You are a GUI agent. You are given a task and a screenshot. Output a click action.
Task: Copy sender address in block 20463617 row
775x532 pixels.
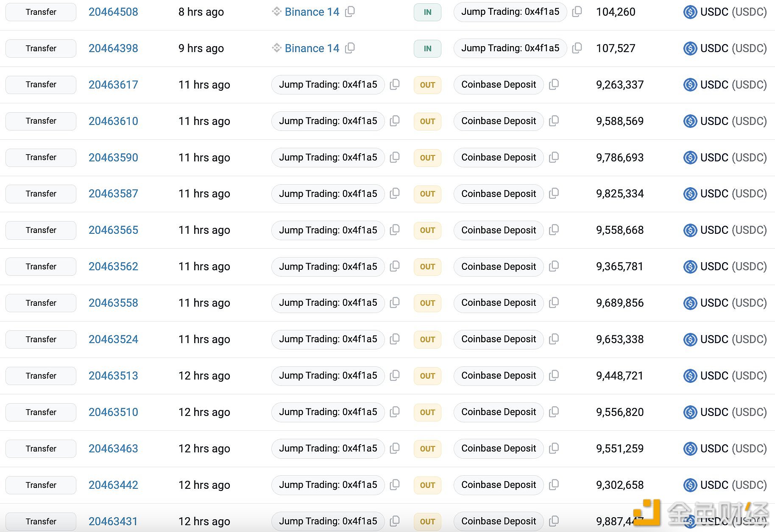tap(395, 85)
